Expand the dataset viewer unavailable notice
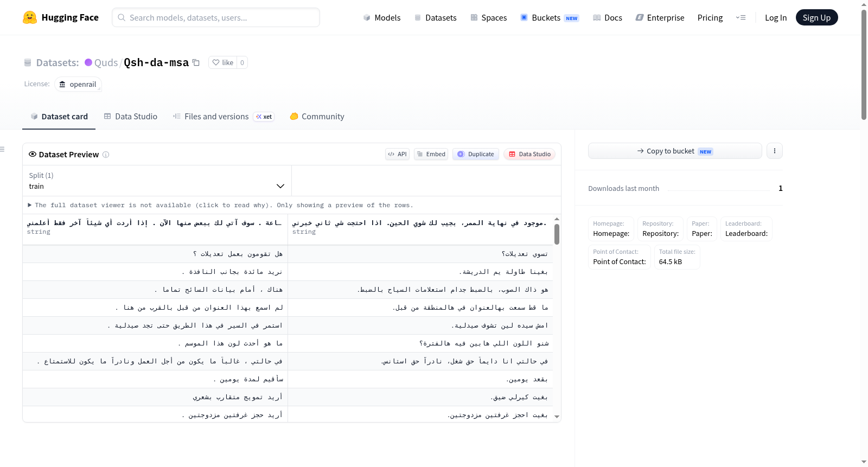868x467 pixels. [220, 205]
